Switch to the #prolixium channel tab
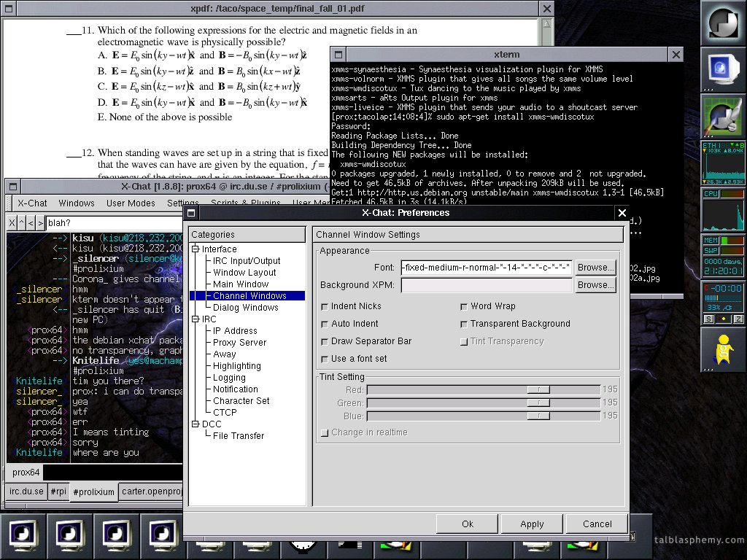The height and width of the screenshot is (560, 747). coord(94,492)
